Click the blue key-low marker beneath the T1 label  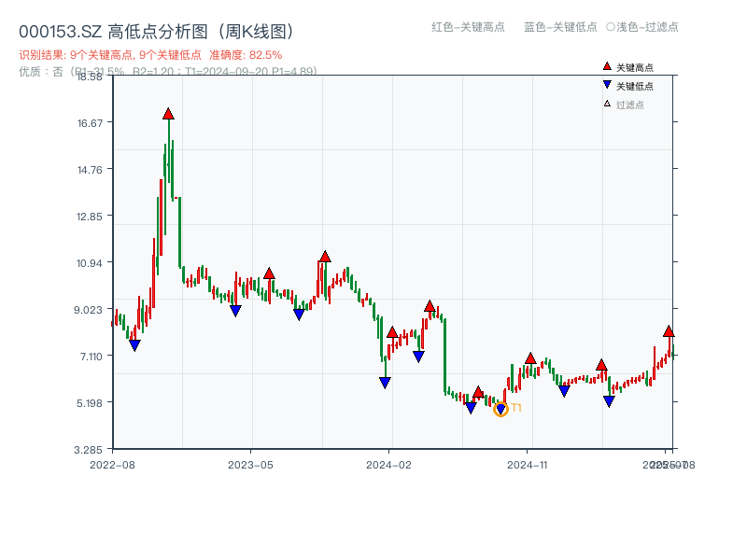(x=500, y=408)
